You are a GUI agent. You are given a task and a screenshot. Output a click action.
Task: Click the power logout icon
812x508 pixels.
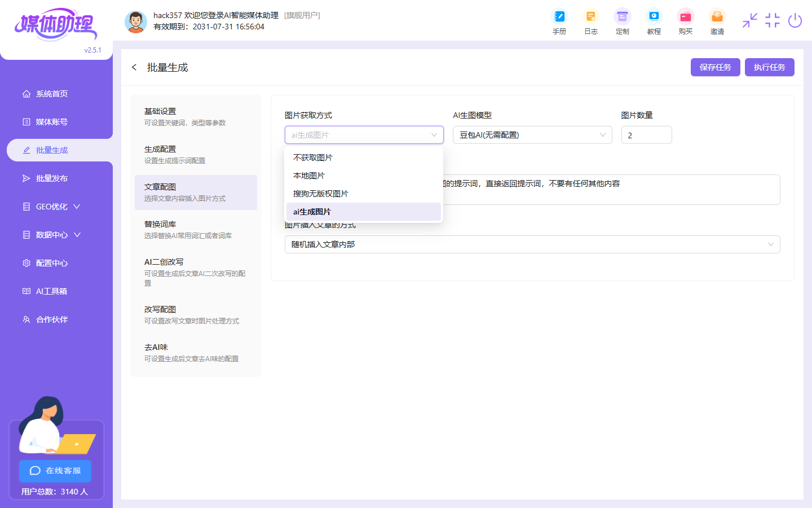(795, 20)
